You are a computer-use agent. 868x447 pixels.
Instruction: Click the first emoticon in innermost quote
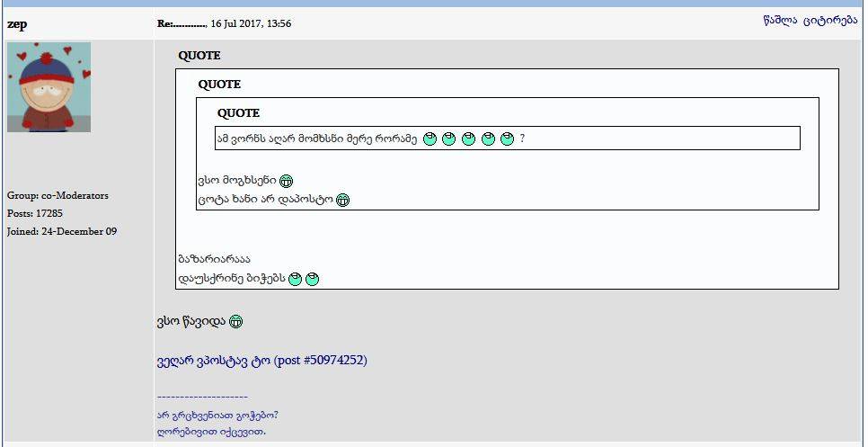[430, 139]
